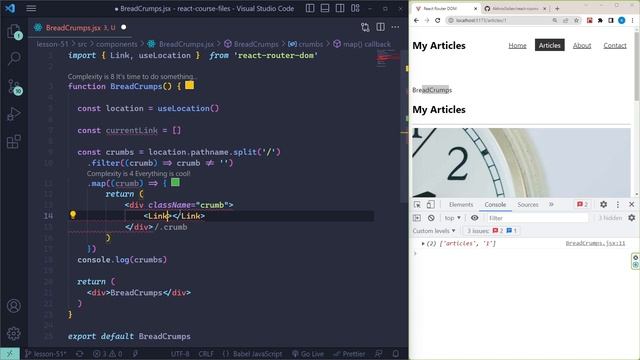Open the errors and warnings problems indicator
The height and width of the screenshot is (360, 640).
[x=108, y=354]
